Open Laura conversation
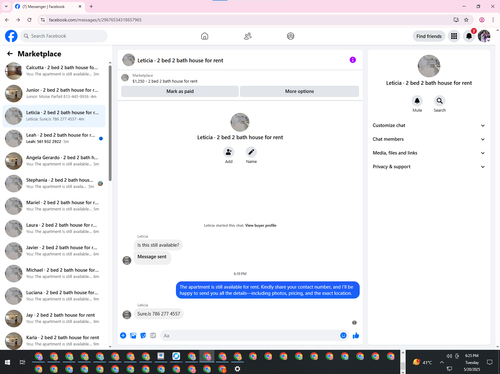The image size is (500, 374). 54,228
